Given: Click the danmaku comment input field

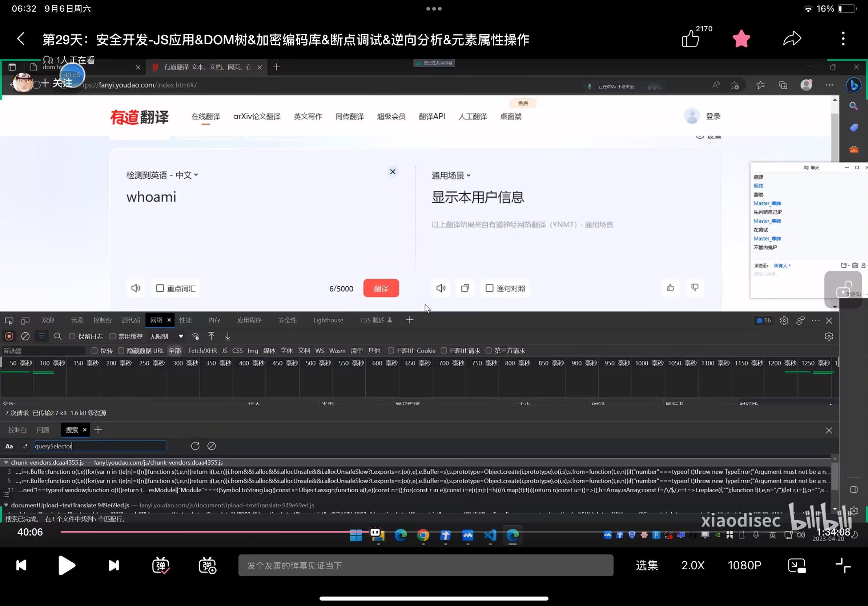Looking at the screenshot, I should [426, 565].
